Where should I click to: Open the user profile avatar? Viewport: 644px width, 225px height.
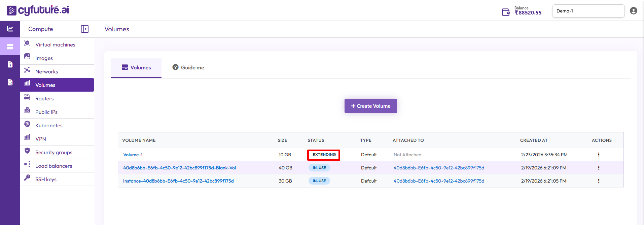coord(633,11)
